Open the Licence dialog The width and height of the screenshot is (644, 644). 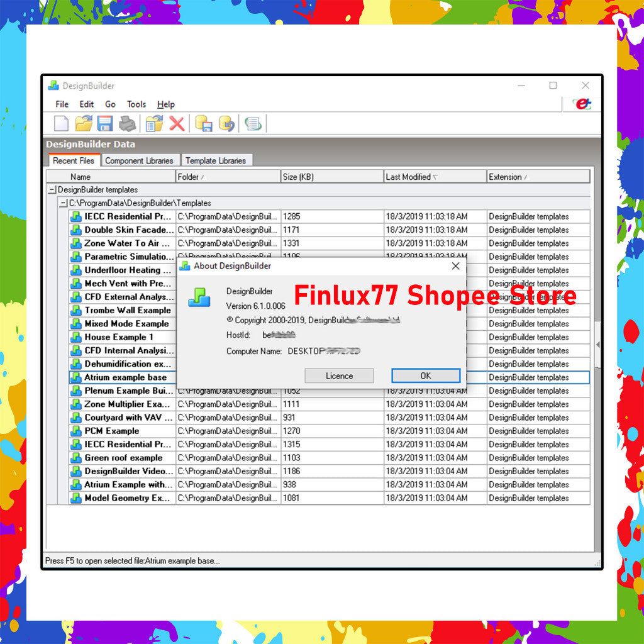339,375
